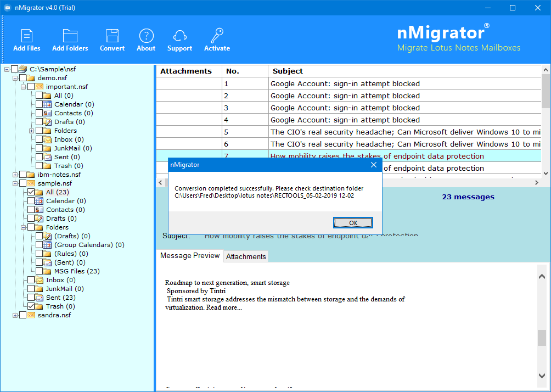Click the email list scroll-right arrow
This screenshot has height=392, width=551.
(x=537, y=182)
